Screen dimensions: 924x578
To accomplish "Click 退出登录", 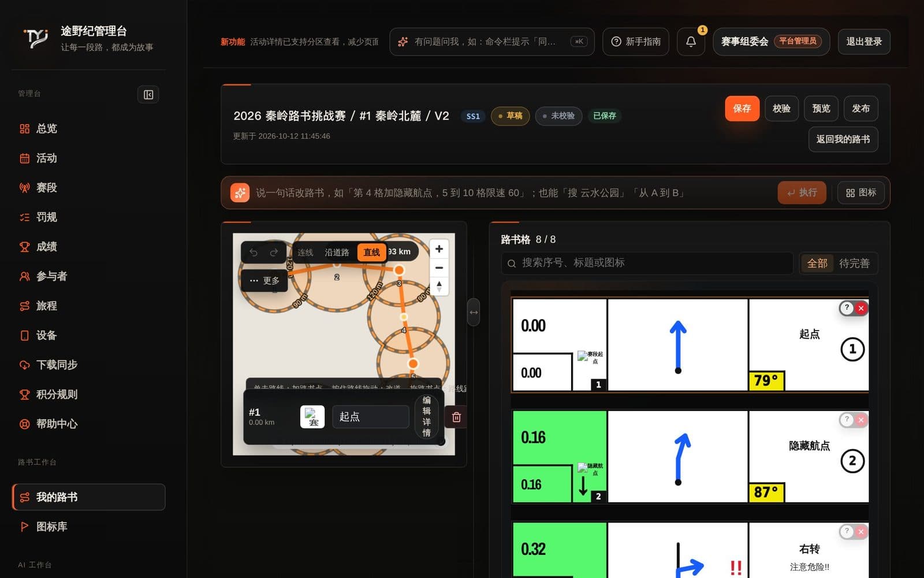I will coord(864,42).
